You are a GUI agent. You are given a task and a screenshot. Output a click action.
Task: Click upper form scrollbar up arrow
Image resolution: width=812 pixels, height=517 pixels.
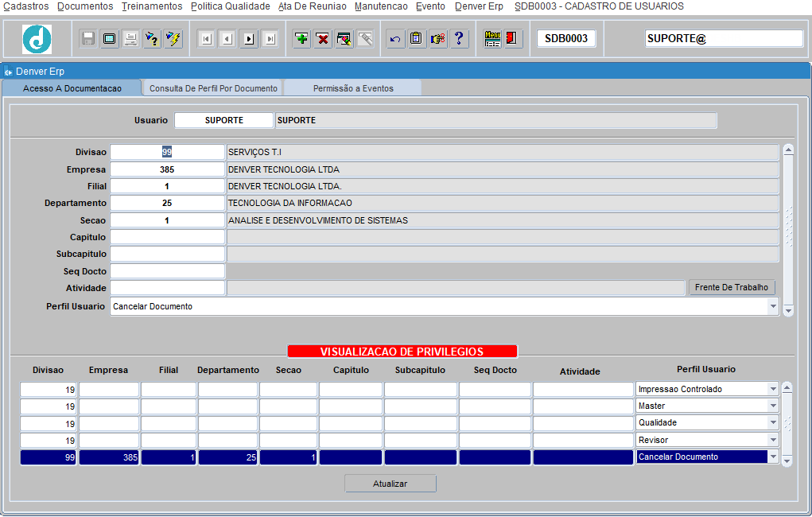(x=789, y=150)
